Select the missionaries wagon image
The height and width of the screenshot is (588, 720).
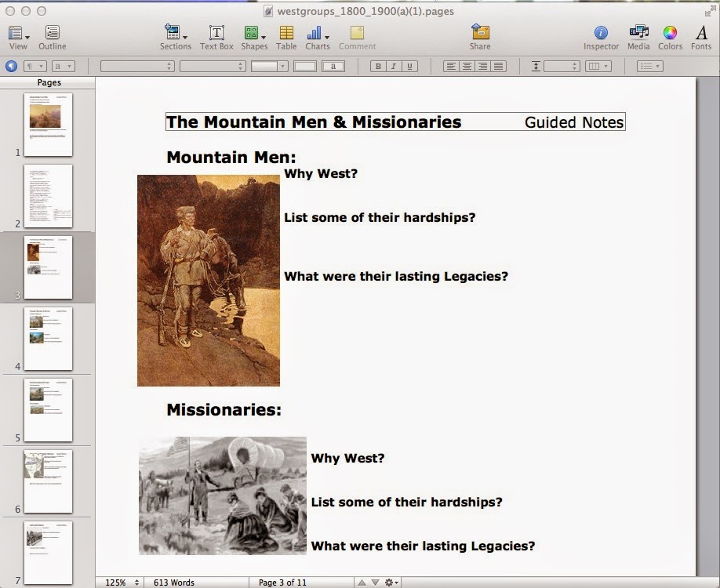point(222,495)
